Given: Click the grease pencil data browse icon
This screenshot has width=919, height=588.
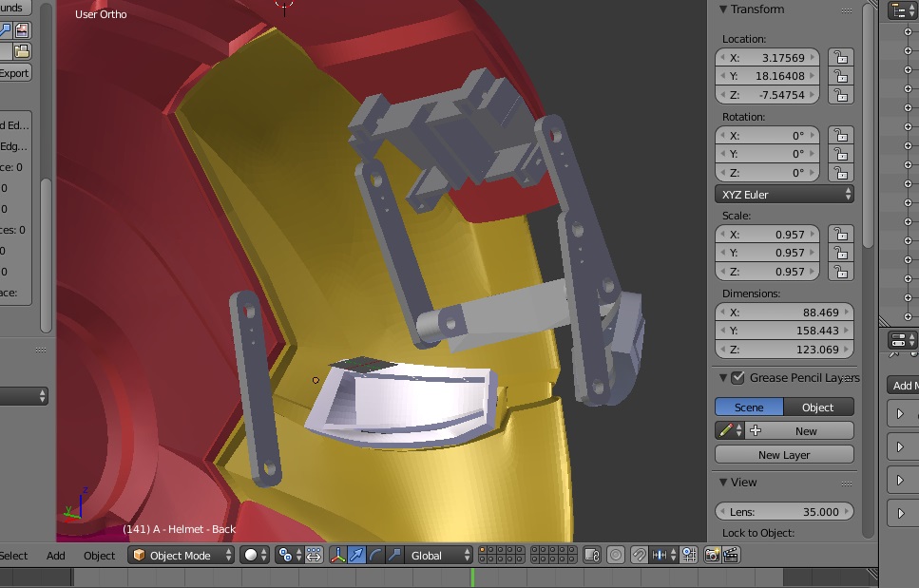Looking at the screenshot, I should (730, 430).
